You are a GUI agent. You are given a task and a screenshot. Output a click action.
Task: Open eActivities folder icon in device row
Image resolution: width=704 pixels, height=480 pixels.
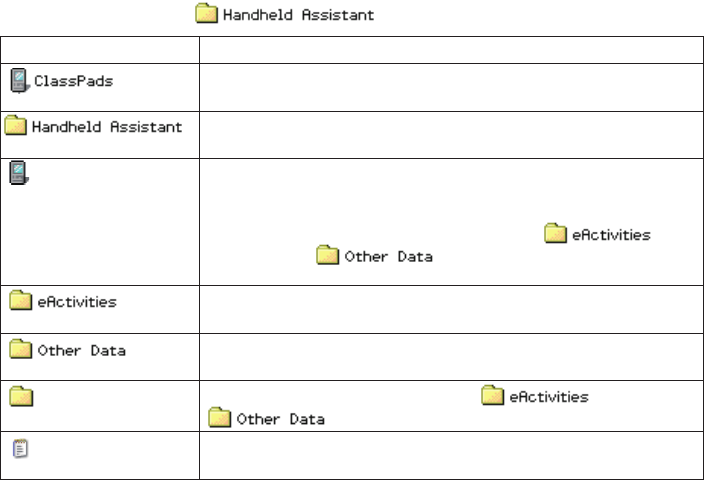[555, 233]
